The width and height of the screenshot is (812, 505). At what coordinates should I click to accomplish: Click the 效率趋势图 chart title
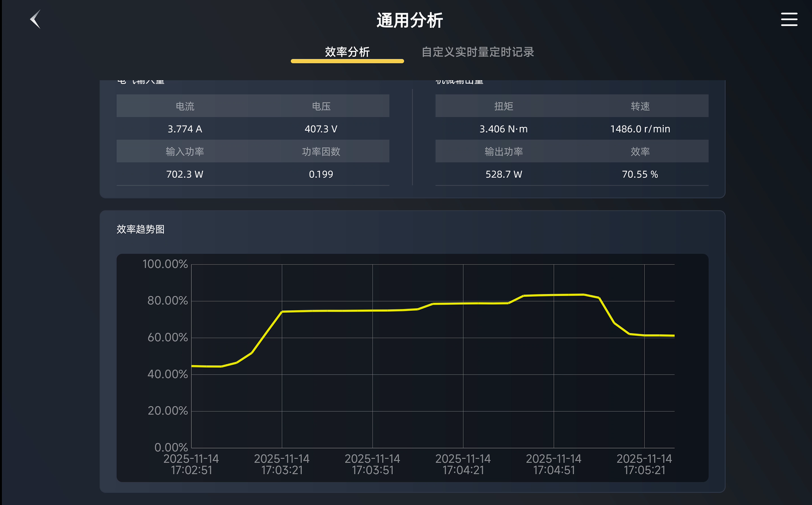click(141, 229)
